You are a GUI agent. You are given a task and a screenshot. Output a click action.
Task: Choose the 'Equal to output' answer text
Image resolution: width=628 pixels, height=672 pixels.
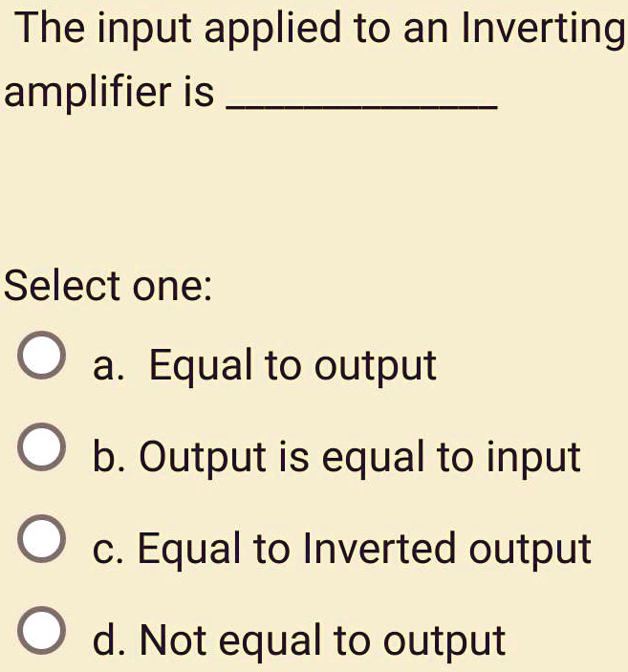pos(292,365)
